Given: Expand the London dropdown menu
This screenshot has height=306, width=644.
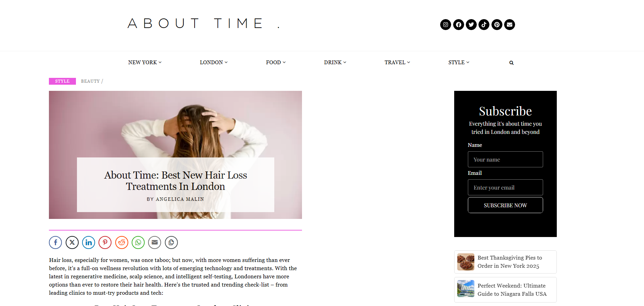Looking at the screenshot, I should [214, 62].
